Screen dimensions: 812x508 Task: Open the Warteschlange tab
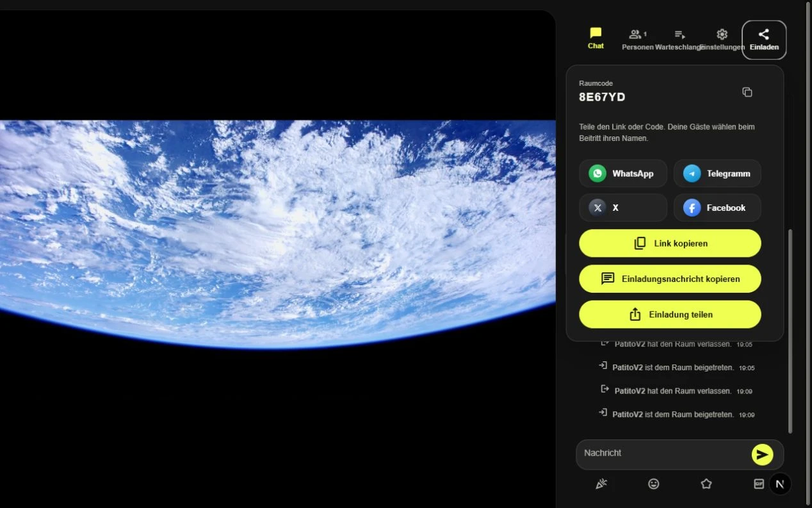click(680, 40)
